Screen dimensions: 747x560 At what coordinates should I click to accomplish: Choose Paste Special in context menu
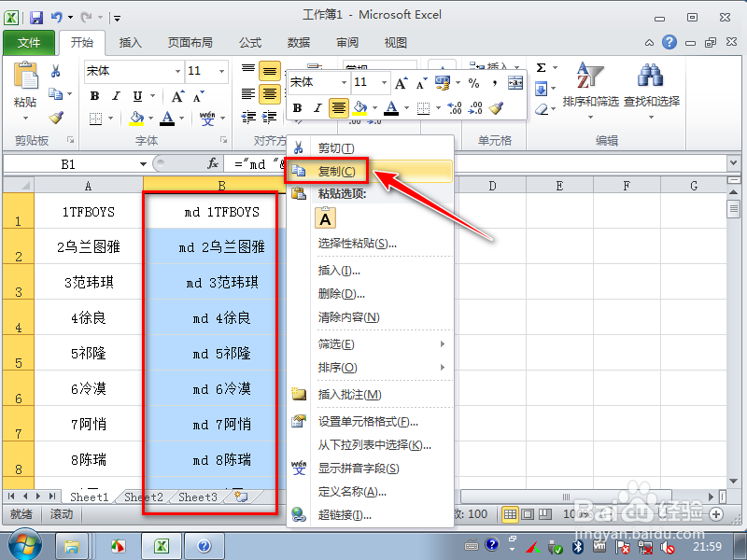coord(369,244)
